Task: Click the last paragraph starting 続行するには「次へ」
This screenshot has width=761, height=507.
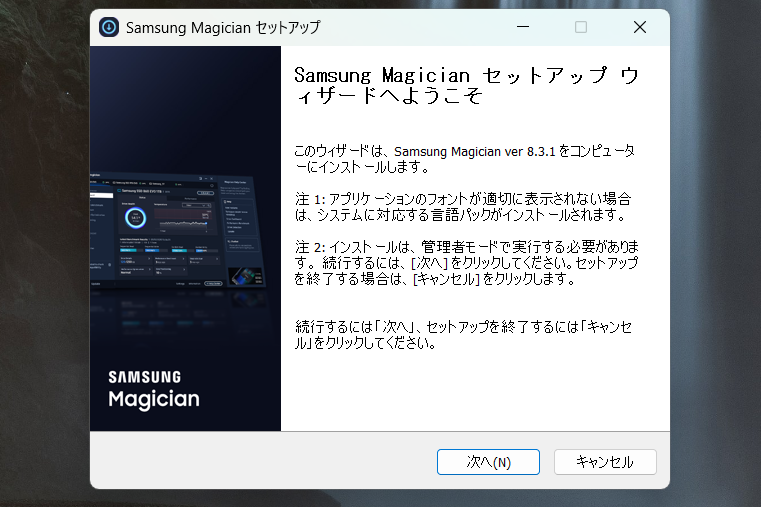Action: (463, 335)
